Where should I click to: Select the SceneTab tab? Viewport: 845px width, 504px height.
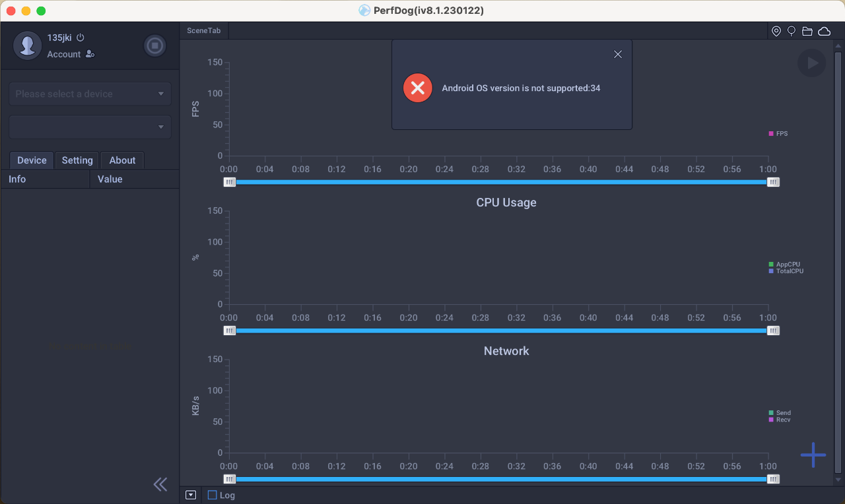204,30
